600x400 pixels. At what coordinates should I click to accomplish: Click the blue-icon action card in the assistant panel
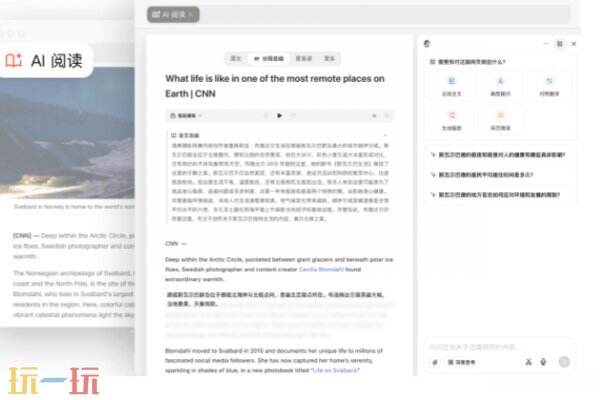[x=452, y=86]
